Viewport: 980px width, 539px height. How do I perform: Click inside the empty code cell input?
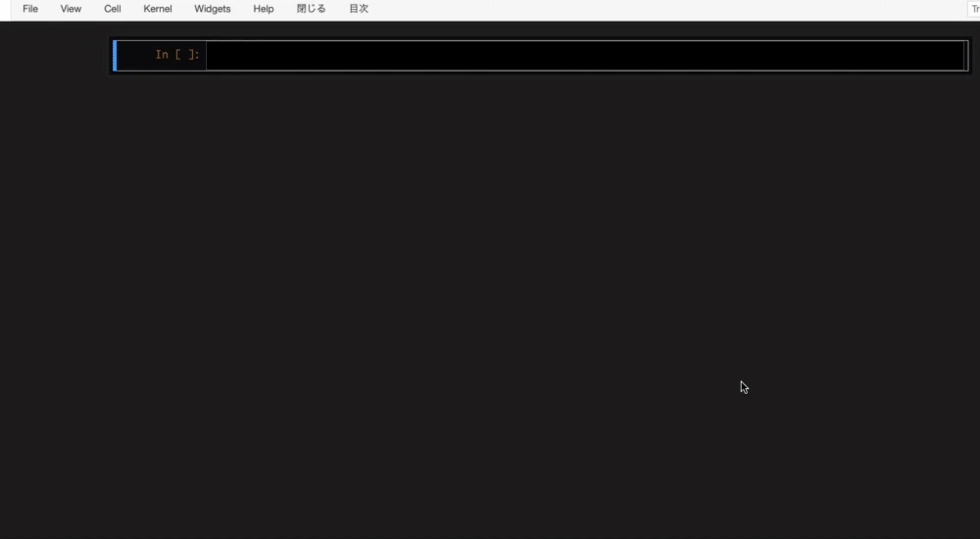point(585,56)
